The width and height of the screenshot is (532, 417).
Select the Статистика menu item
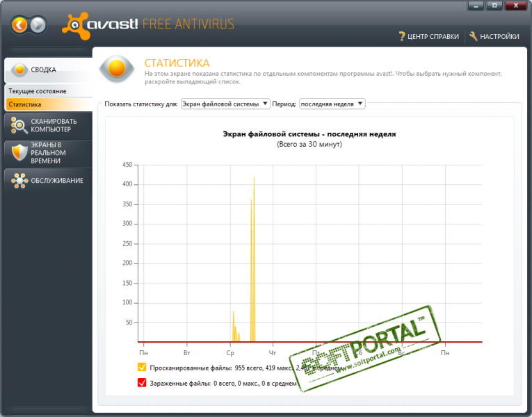[x=49, y=104]
